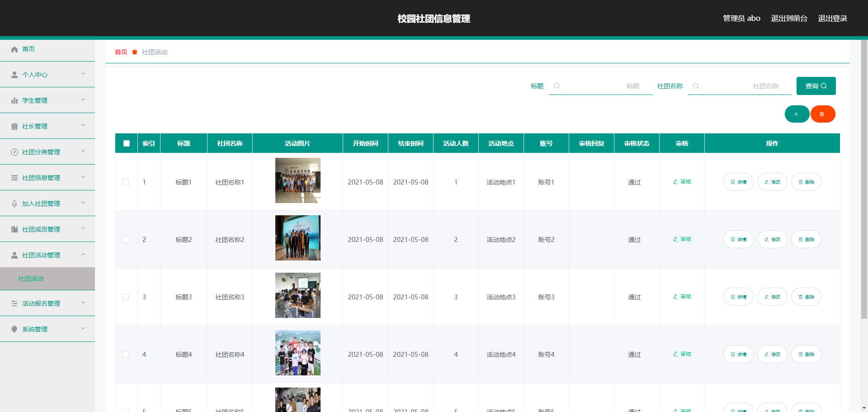Edit row 标题1 with 修改
The image size is (868, 412).
772,182
